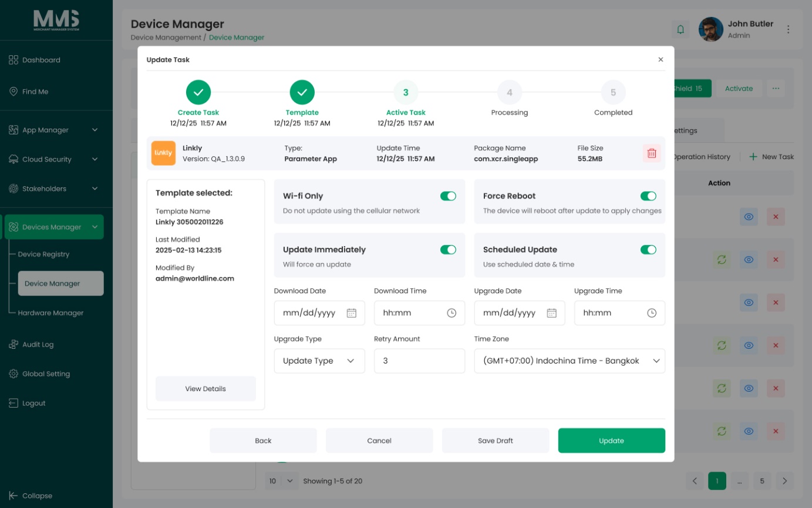Open the Upgrade Time clock icon

tap(652, 313)
